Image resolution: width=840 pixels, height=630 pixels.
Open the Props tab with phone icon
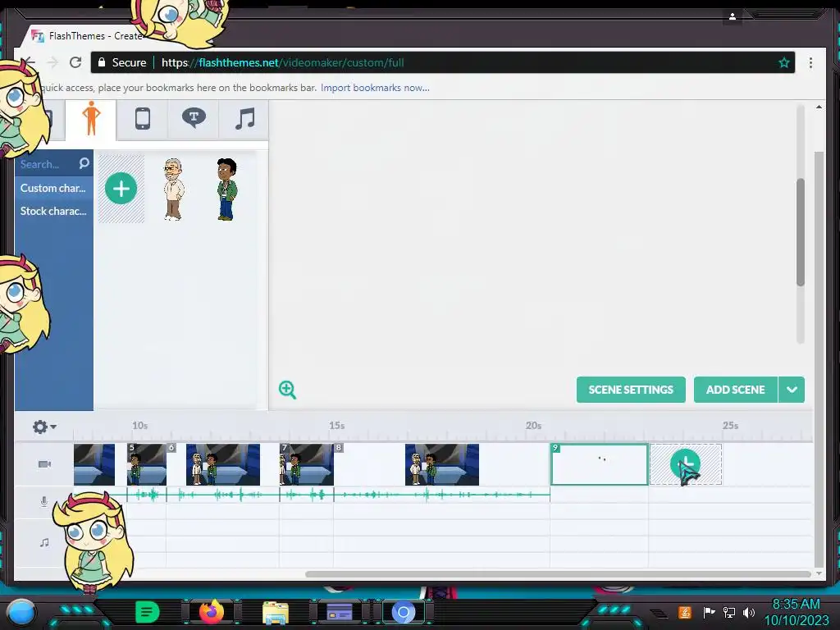pyautogui.click(x=142, y=119)
